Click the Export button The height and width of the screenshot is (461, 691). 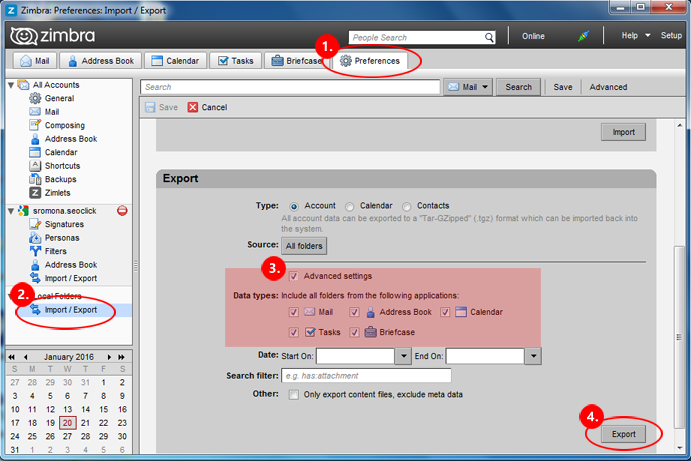click(x=623, y=434)
